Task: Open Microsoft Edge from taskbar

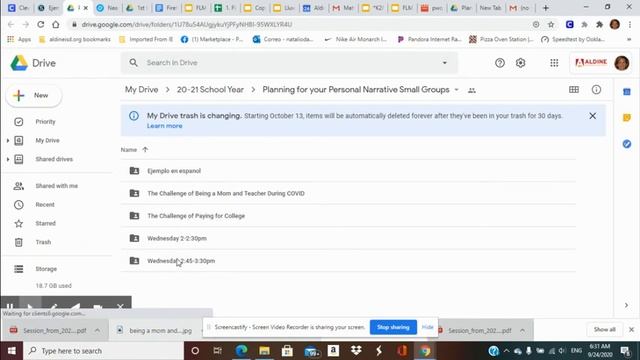Action: [x=241, y=351]
